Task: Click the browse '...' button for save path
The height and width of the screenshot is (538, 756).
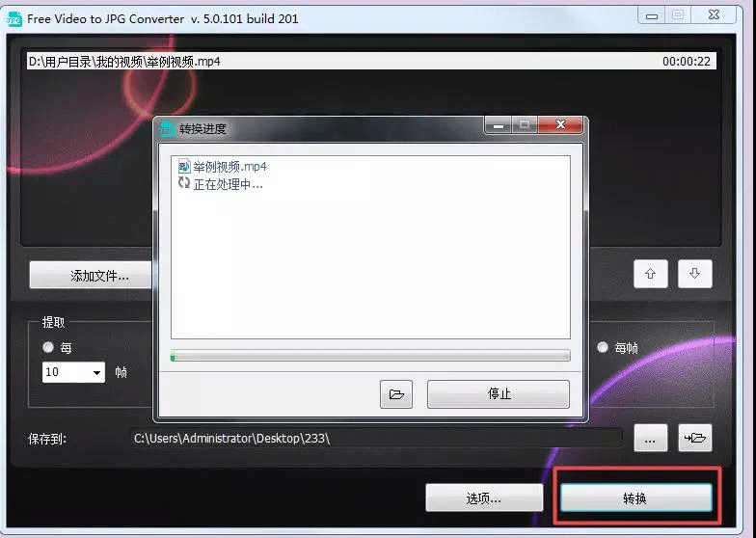Action: [650, 438]
